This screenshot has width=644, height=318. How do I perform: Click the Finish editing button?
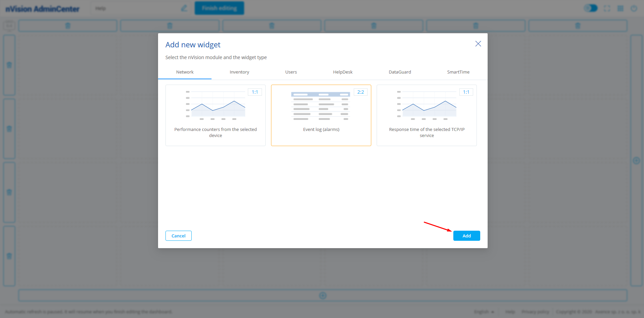click(219, 8)
